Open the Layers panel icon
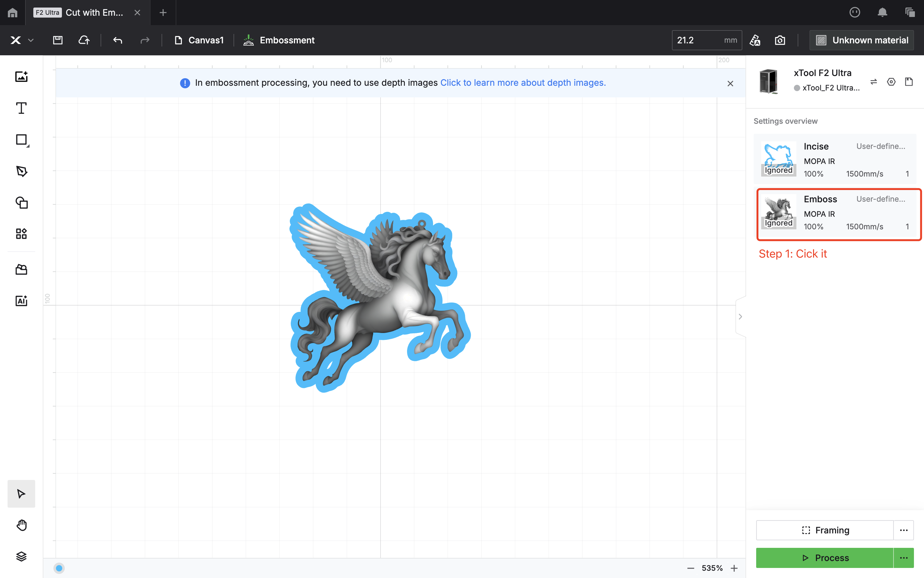The width and height of the screenshot is (924, 578). 21,557
